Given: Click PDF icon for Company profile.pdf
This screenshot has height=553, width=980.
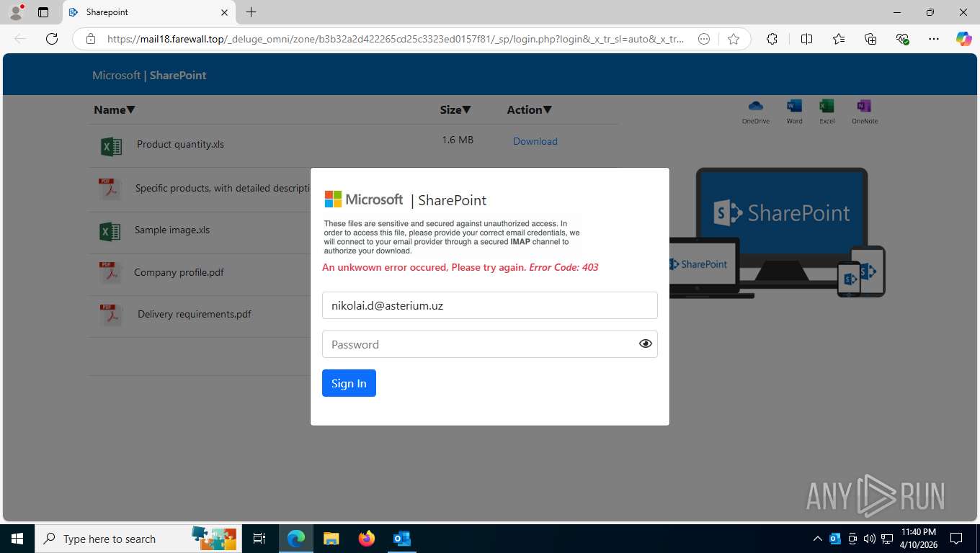Looking at the screenshot, I should (110, 274).
